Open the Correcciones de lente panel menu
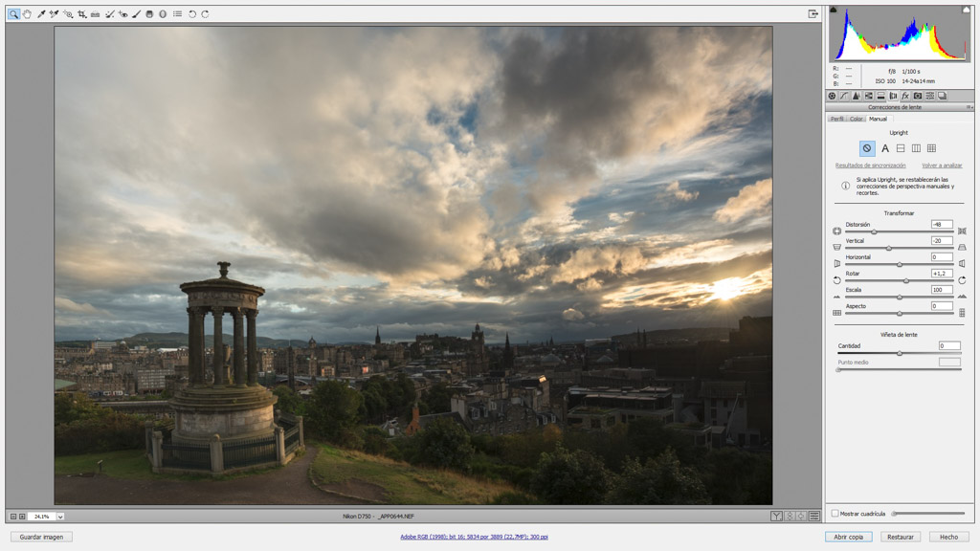Image resolution: width=980 pixels, height=551 pixels. click(x=969, y=107)
